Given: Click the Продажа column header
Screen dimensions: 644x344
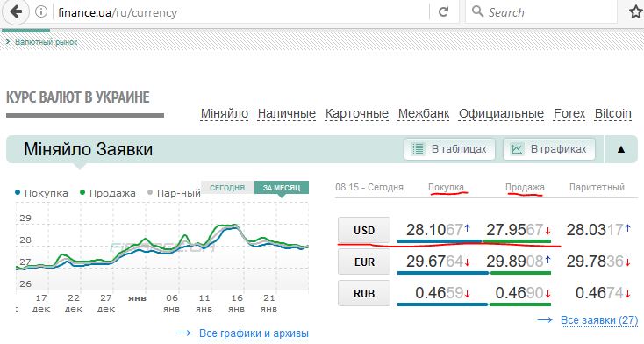Looking at the screenshot, I should coord(525,188).
